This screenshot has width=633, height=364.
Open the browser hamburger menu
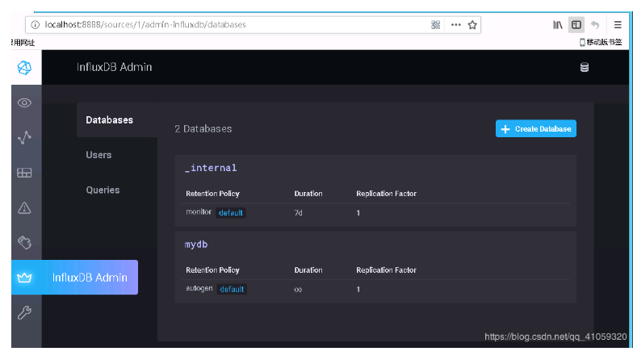click(x=618, y=25)
